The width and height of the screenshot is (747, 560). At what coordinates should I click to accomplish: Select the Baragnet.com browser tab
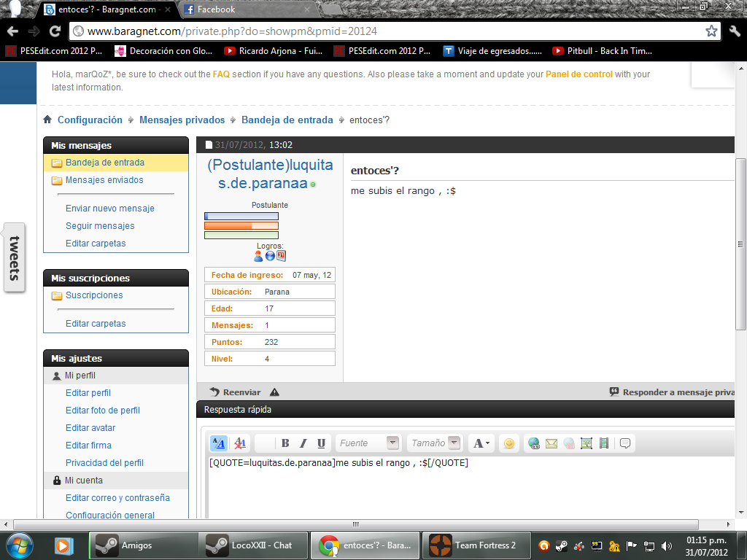coord(107,9)
